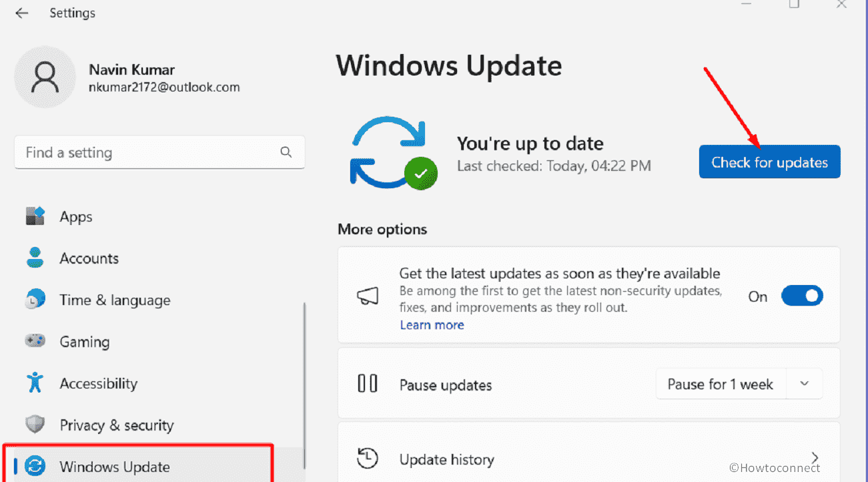Click the search magnifier icon
Screen dimensions: 868x482
286,152
